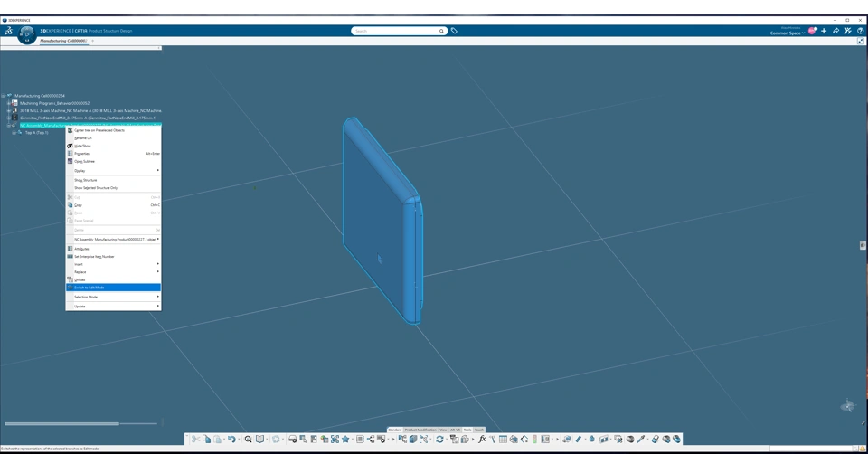Click the tree panel horizontal scrollbar
The width and height of the screenshot is (868, 454).
click(61, 423)
